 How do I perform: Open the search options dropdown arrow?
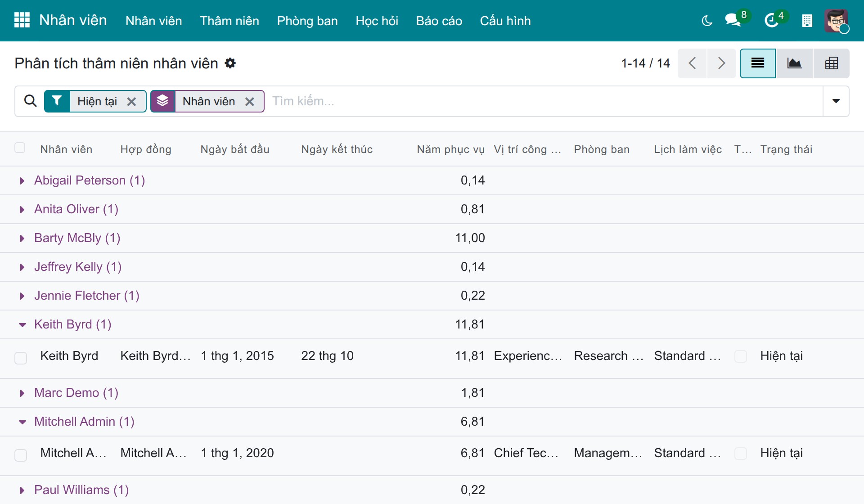836,101
